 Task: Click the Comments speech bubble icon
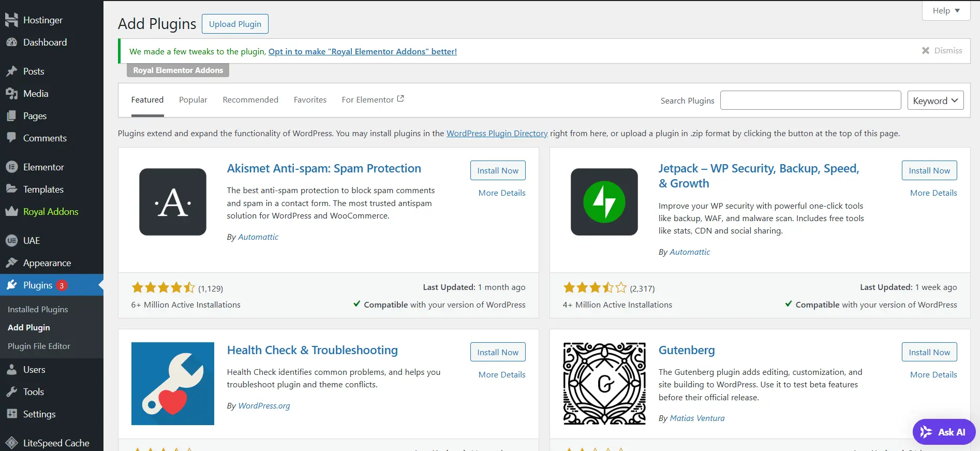(x=11, y=138)
